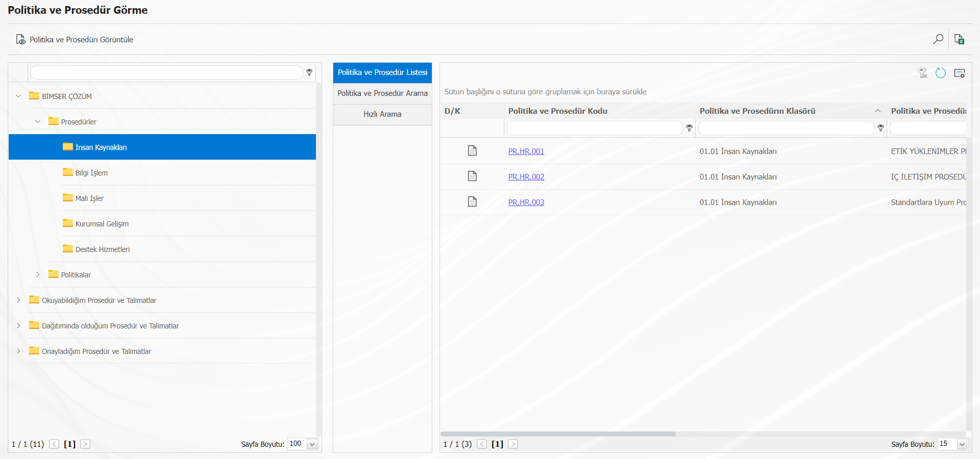
Task: Click the Politika ve Prosedürü Görüntüle document icon
Action: (x=20, y=39)
